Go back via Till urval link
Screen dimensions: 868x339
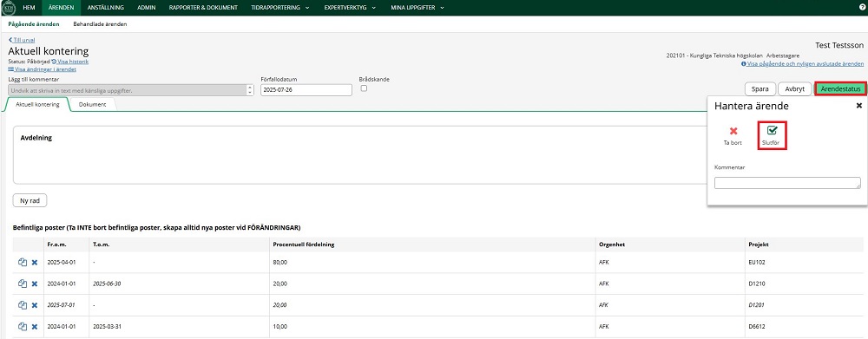point(22,41)
